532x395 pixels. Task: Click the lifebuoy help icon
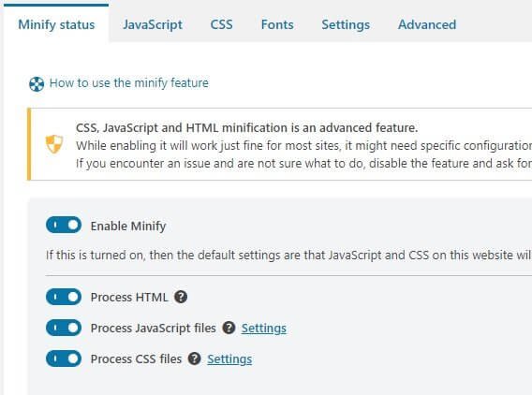tap(37, 83)
